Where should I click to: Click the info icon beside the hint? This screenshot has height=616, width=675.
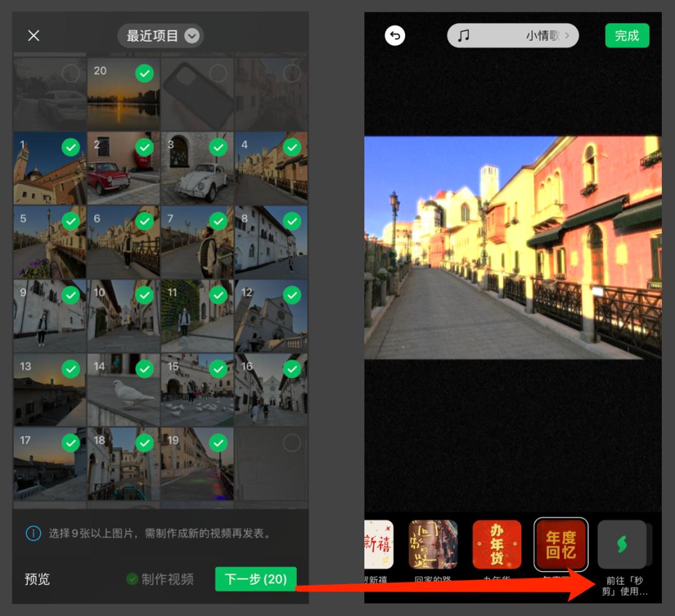[33, 533]
